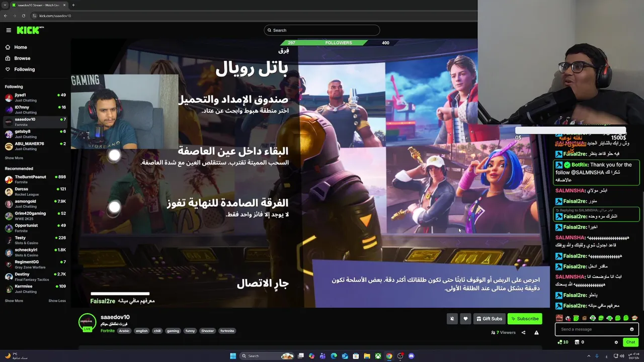Open the emoji picker in chat

pyautogui.click(x=632, y=329)
